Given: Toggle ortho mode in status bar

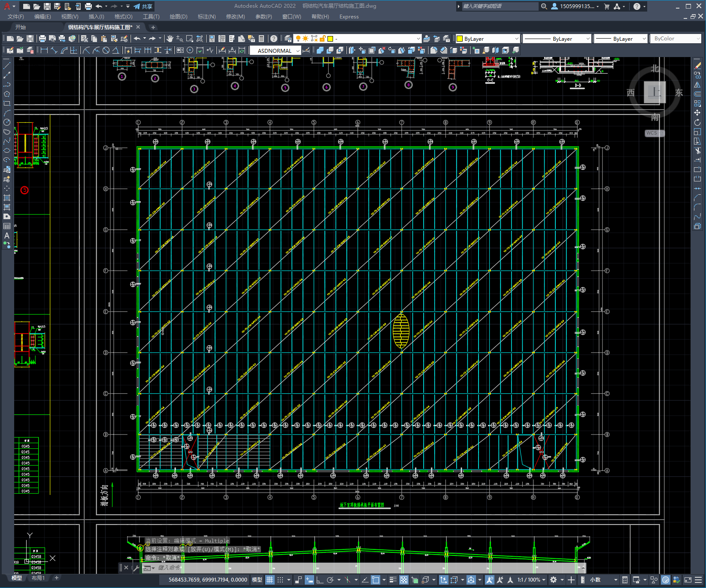Looking at the screenshot, I should coord(320,580).
